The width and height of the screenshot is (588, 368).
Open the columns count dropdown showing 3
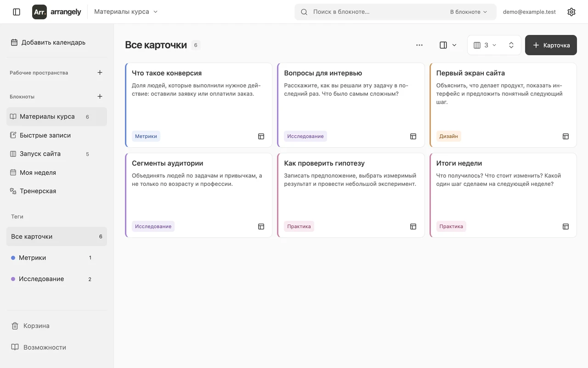point(485,45)
